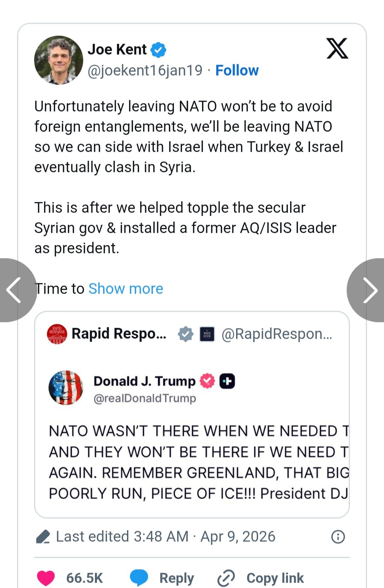384x588 pixels.
Task: Go to next image with right arrow
Action: pos(369,290)
